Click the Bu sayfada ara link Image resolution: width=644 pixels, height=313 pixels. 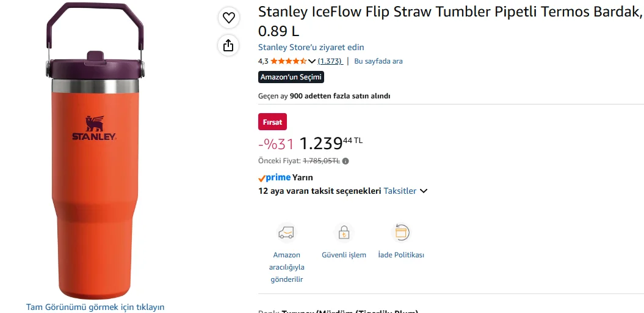(378, 61)
